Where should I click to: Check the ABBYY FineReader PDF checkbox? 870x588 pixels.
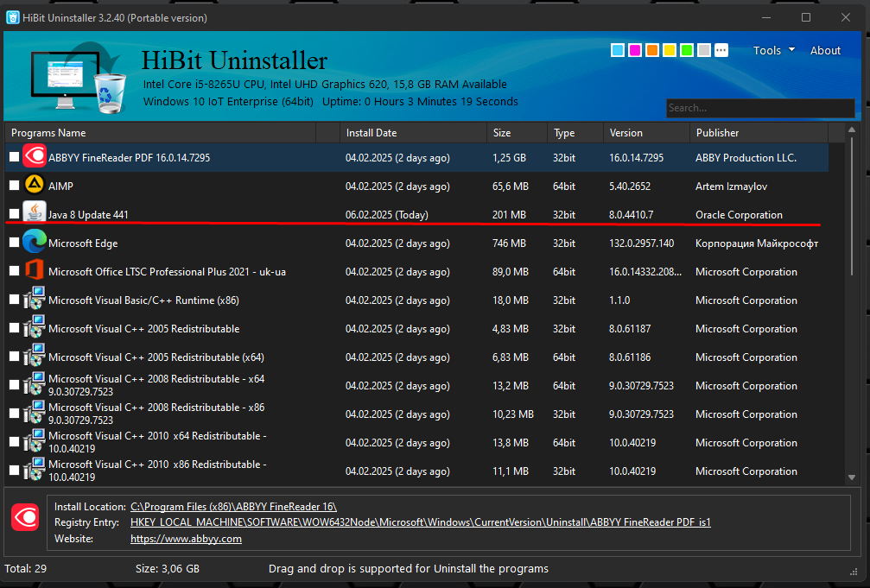point(14,158)
